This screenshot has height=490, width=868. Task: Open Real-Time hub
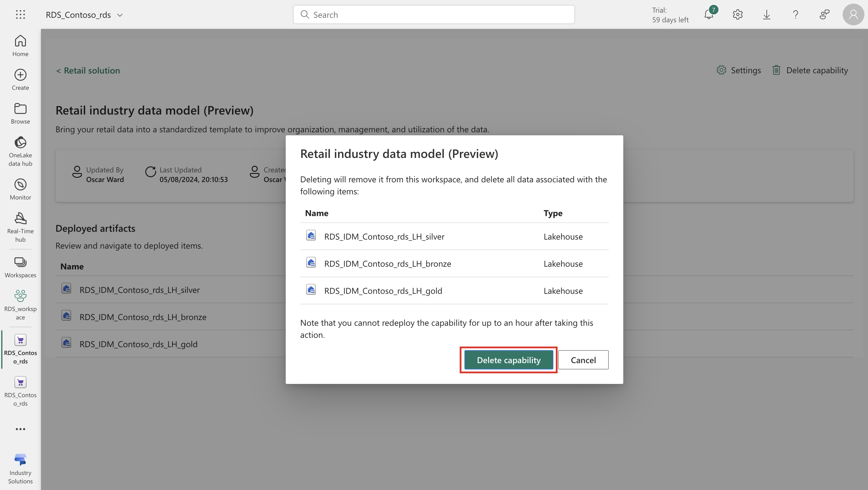pyautogui.click(x=20, y=228)
